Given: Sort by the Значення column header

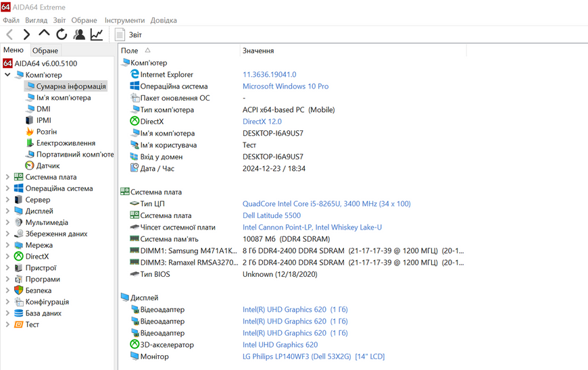Looking at the screenshot, I should tap(353, 51).
